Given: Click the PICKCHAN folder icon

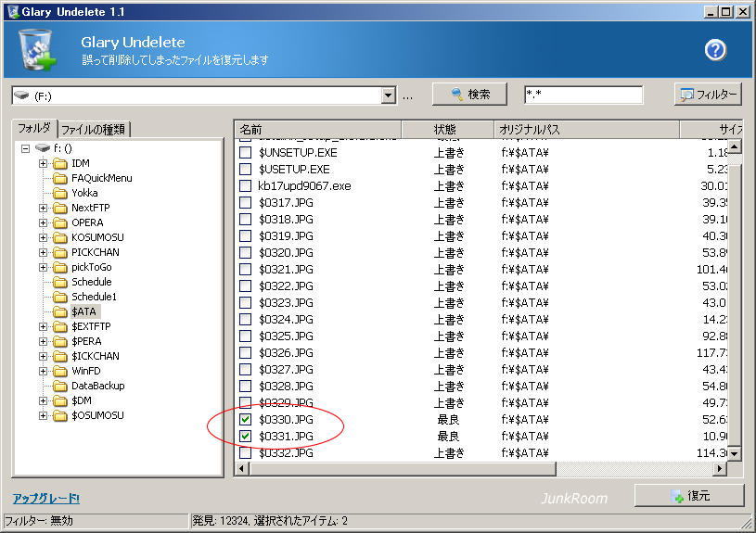Looking at the screenshot, I should 60,252.
